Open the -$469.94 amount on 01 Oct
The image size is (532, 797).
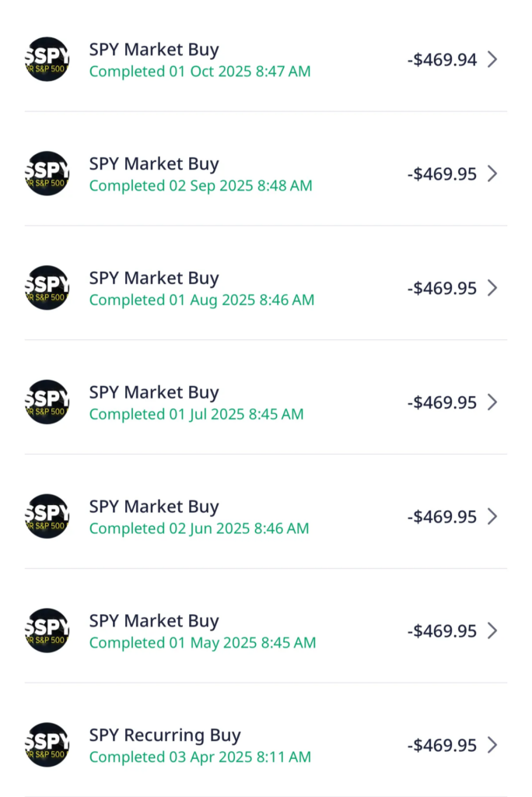tap(442, 59)
